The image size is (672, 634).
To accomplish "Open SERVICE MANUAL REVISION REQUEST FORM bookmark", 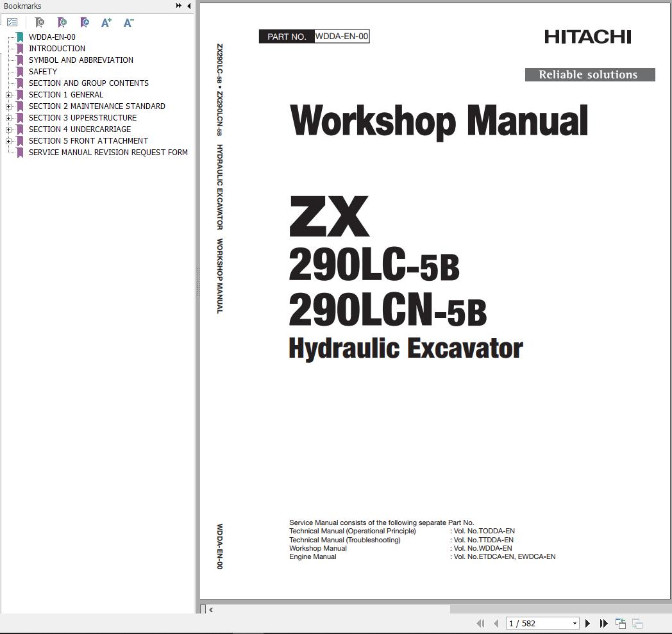I will 108,153.
